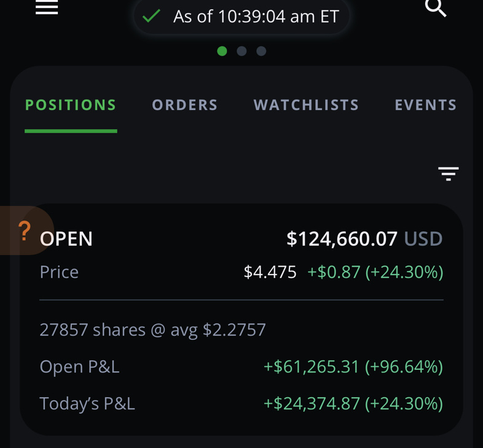Select the third page indicator dot
The width and height of the screenshot is (483, 448).
[x=261, y=51]
